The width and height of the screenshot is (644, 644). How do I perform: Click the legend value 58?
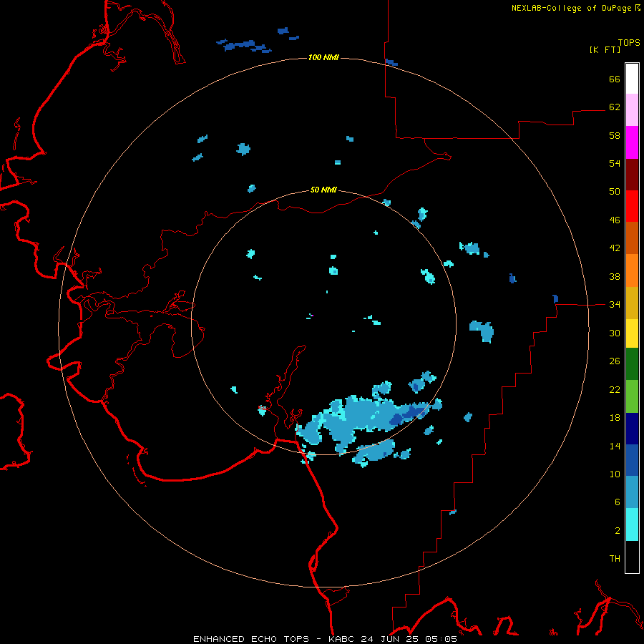[x=615, y=135]
